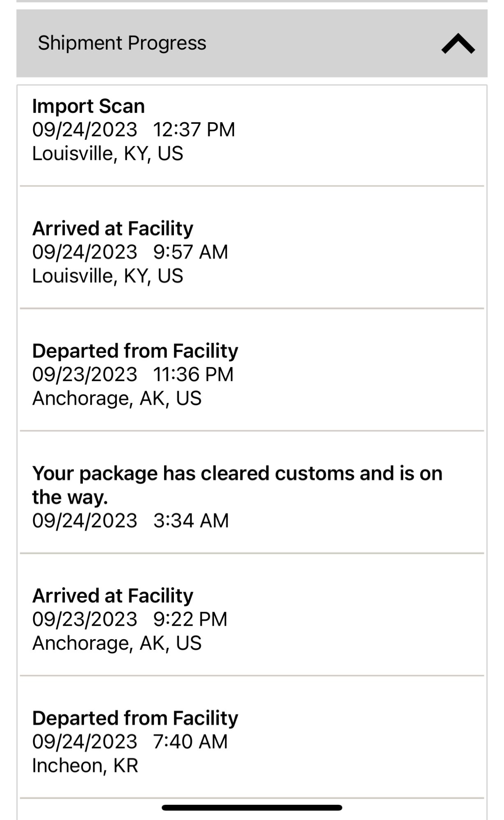
Task: Open the Departed from Facility Anchorage entry
Action: (135, 351)
